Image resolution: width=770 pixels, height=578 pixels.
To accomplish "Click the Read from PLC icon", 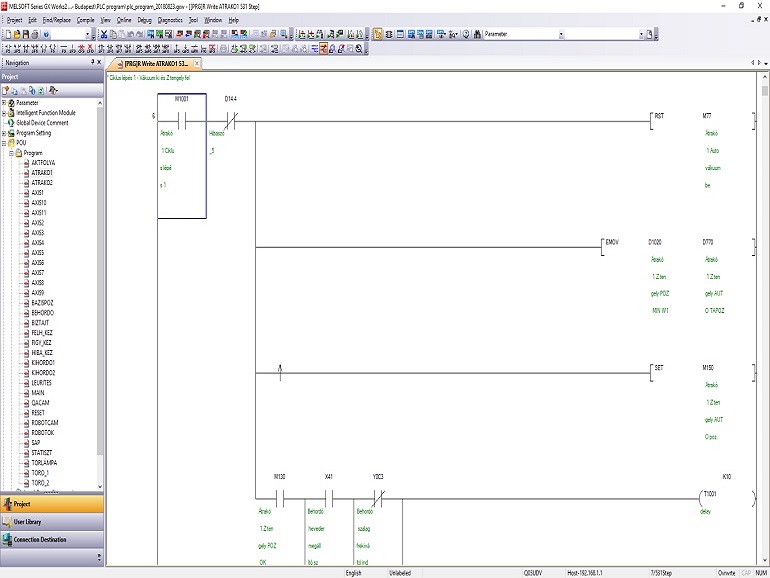I will pyautogui.click(x=188, y=34).
